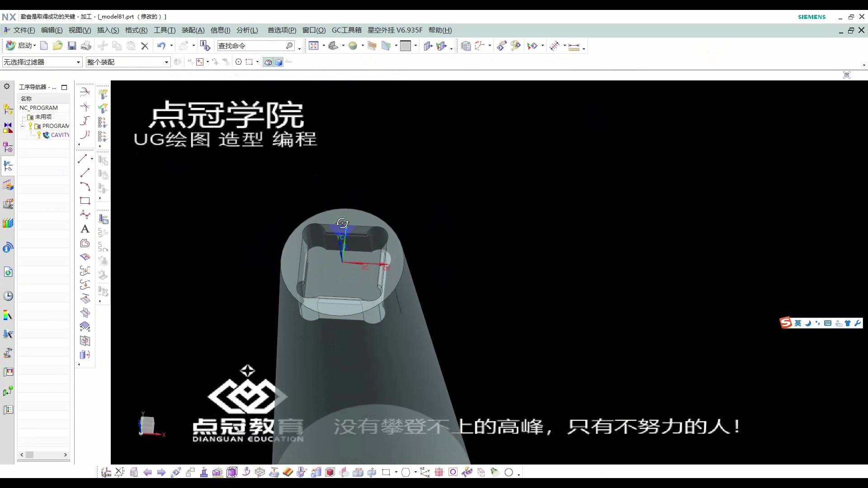Click the WCS ABS orientation icon

106,472
